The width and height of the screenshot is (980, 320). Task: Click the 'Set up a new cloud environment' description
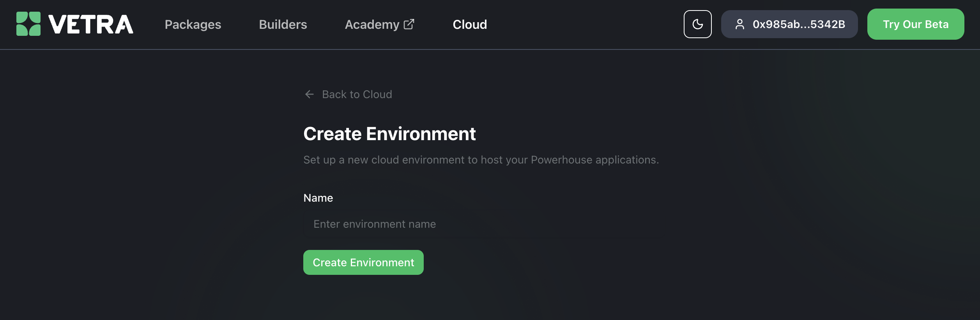(x=481, y=160)
